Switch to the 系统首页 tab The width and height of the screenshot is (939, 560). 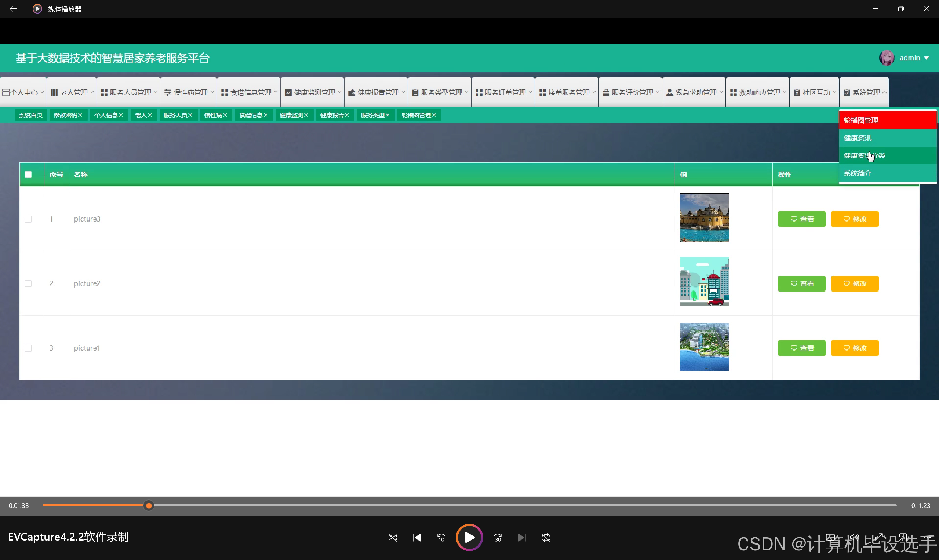30,115
